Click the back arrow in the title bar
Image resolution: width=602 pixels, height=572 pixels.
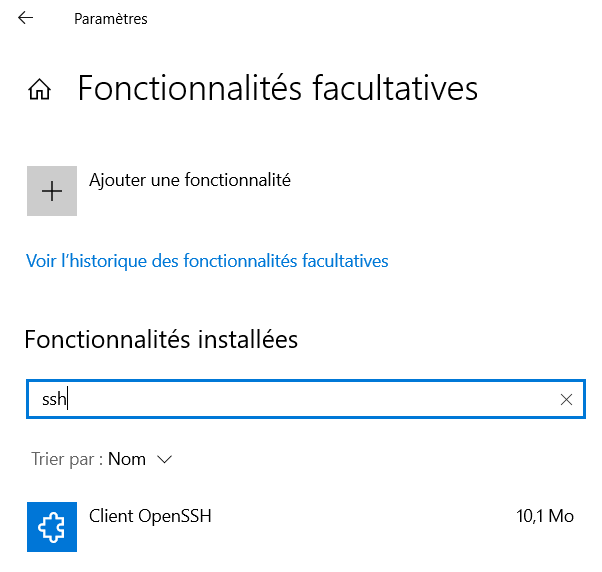pos(26,18)
